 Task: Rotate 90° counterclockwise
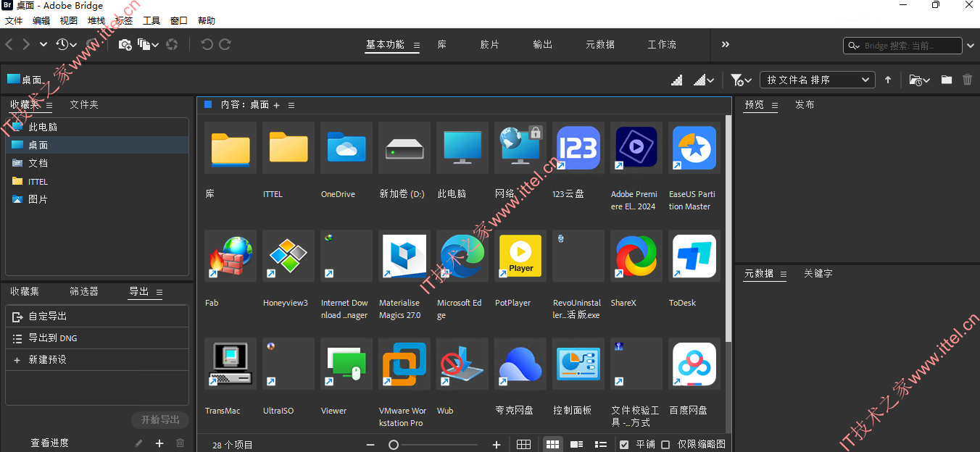207,45
